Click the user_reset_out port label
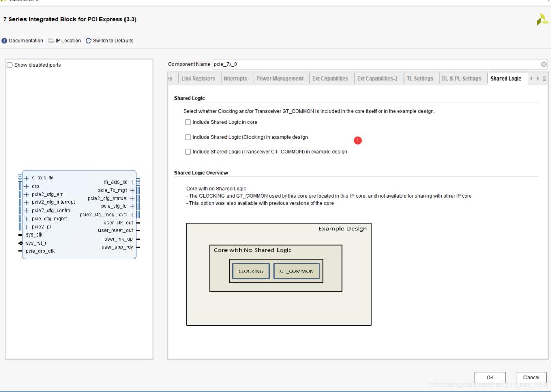 pos(116,231)
